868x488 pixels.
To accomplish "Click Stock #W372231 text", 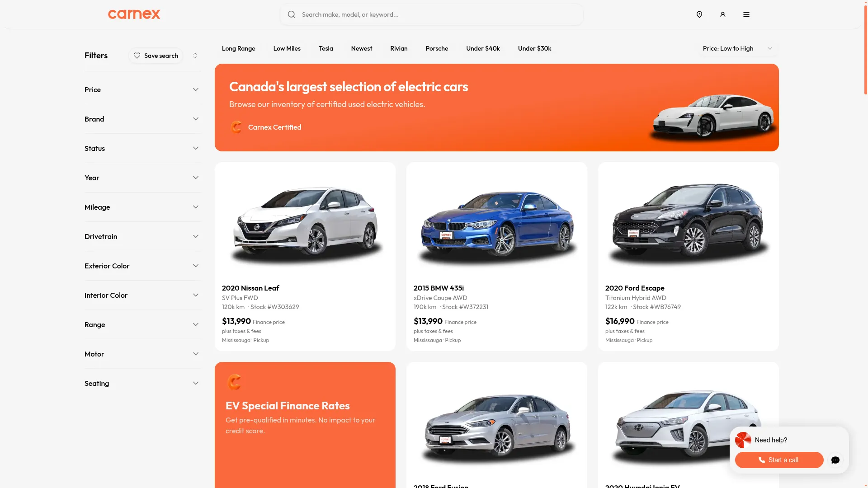I will pyautogui.click(x=465, y=307).
